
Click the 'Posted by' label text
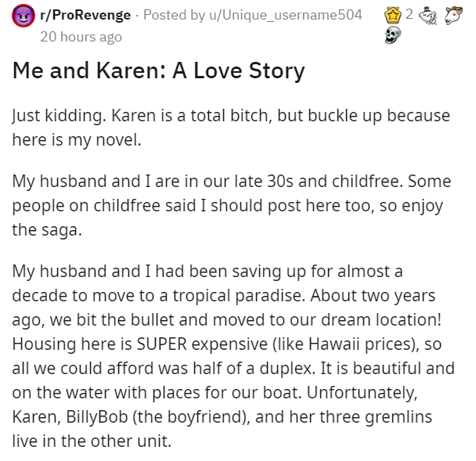(175, 15)
